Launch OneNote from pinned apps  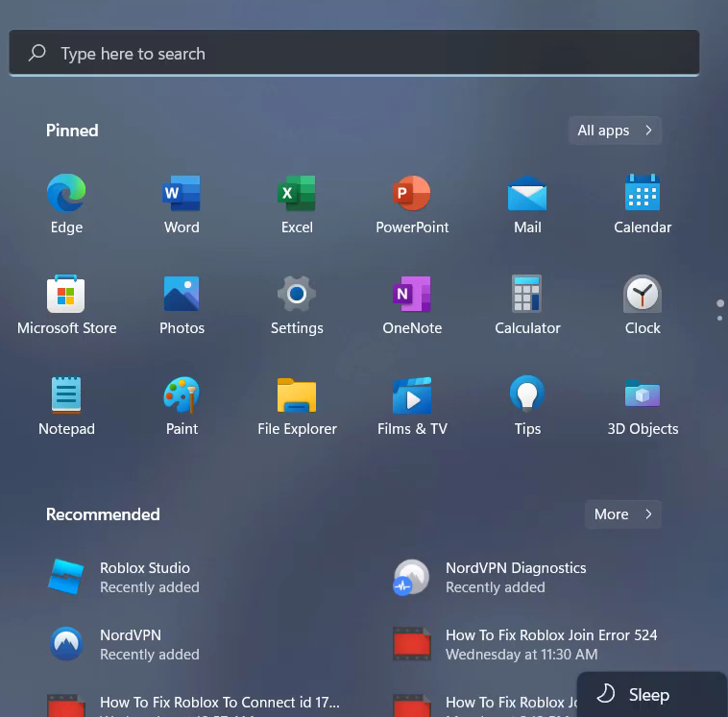pos(412,304)
